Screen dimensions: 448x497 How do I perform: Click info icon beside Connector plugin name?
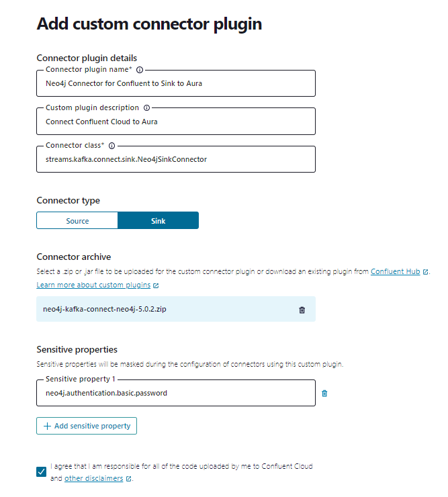pyautogui.click(x=140, y=69)
